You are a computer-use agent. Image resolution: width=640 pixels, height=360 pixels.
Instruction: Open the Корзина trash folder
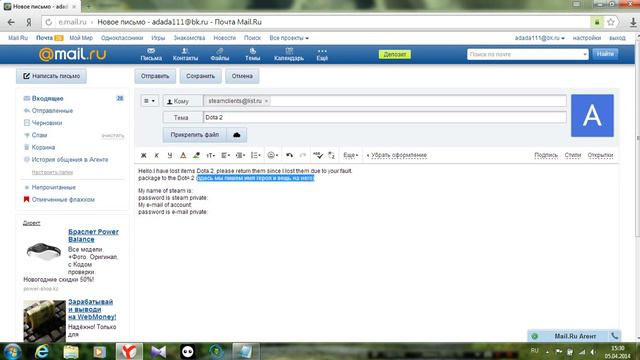click(43, 147)
